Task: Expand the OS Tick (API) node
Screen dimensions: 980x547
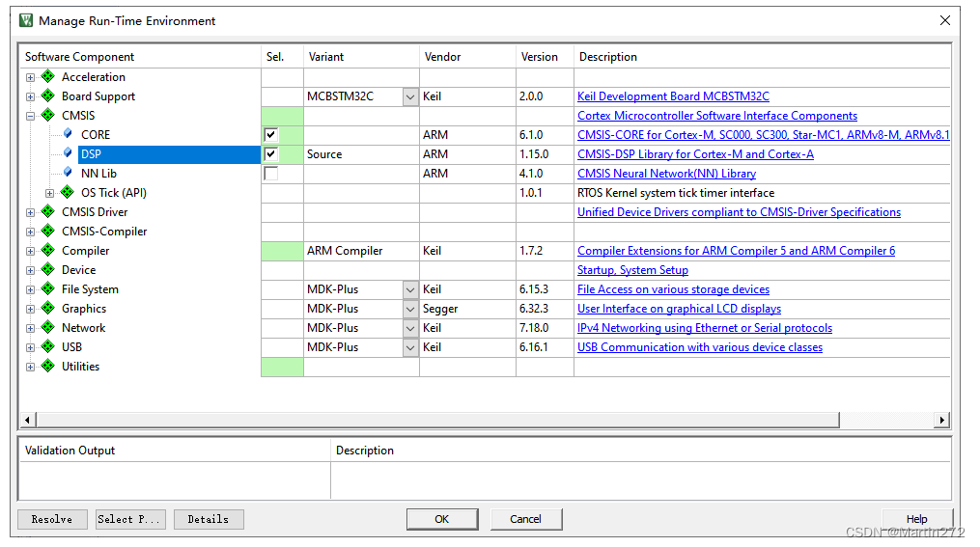Action: click(x=49, y=193)
